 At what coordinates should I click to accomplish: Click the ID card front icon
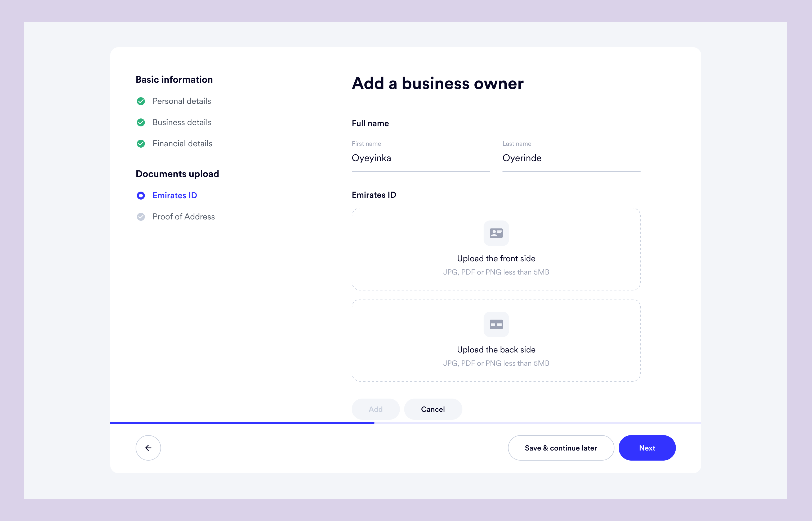point(496,233)
